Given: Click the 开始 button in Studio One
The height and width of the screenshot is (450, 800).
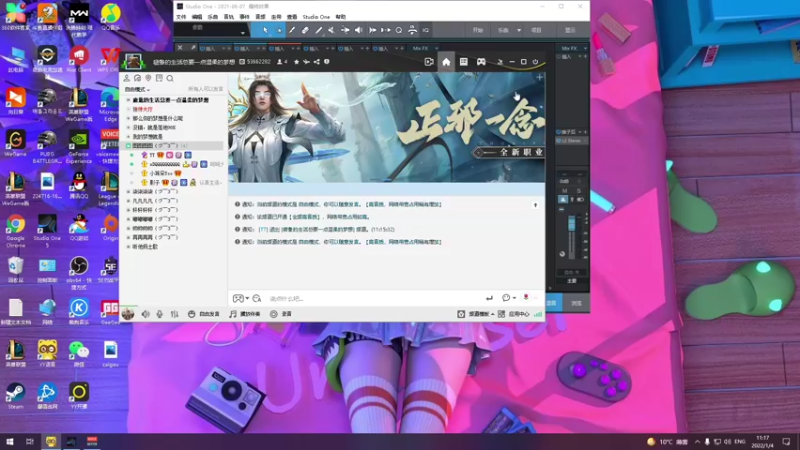Looking at the screenshot, I should (x=478, y=30).
